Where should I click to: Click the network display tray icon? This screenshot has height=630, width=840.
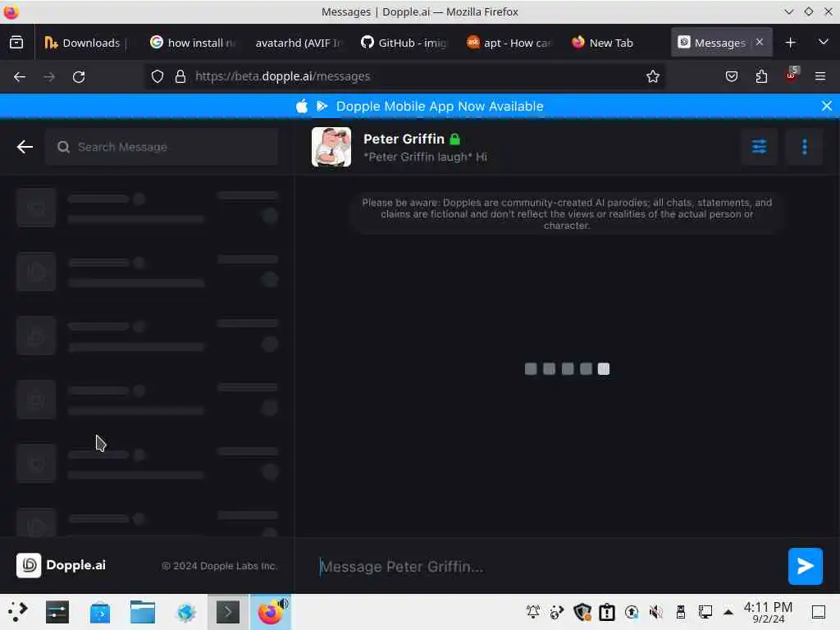[x=705, y=612]
